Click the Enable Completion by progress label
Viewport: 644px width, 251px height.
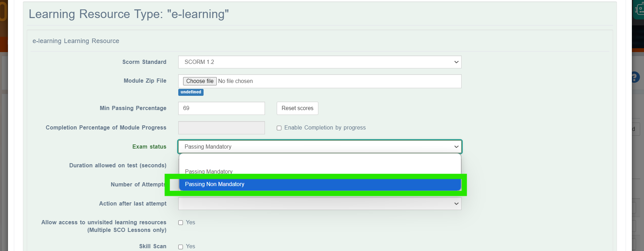pyautogui.click(x=325, y=128)
